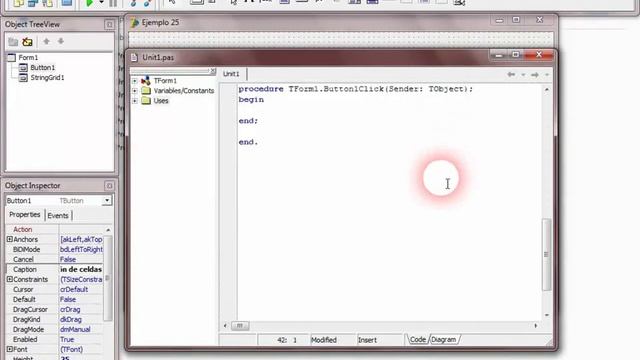Click the Anchors value [akLeft,akTop
Image resolution: width=640 pixels, height=360 pixels.
pyautogui.click(x=81, y=240)
